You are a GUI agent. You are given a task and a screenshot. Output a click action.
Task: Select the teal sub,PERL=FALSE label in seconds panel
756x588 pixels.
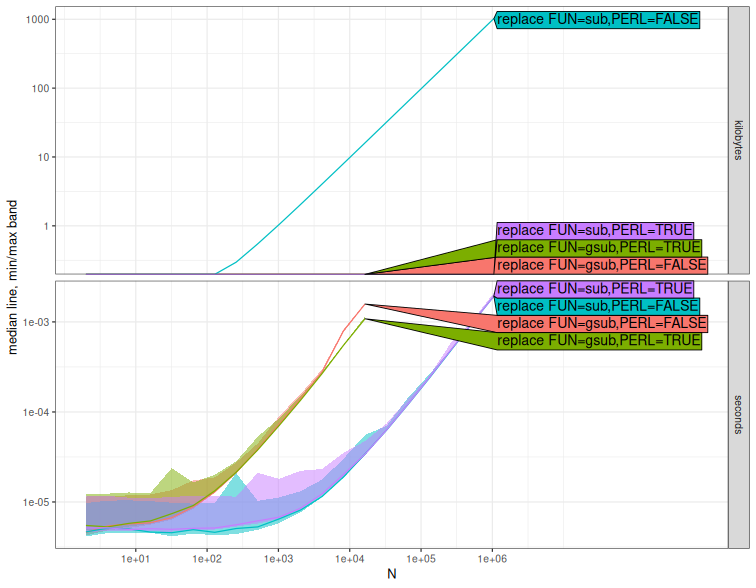598,306
